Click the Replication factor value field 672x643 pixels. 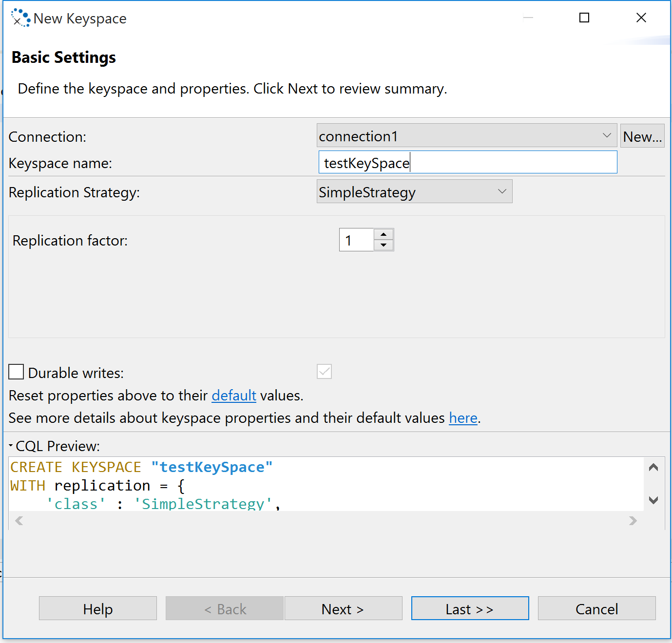pyautogui.click(x=357, y=240)
